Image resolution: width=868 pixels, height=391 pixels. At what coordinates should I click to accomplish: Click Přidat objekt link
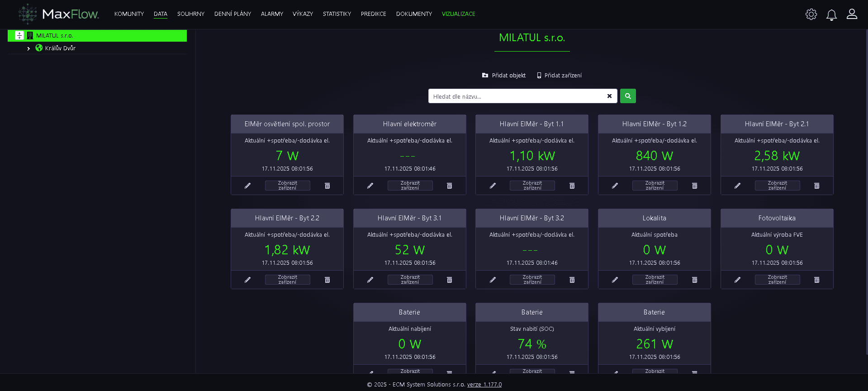point(504,76)
